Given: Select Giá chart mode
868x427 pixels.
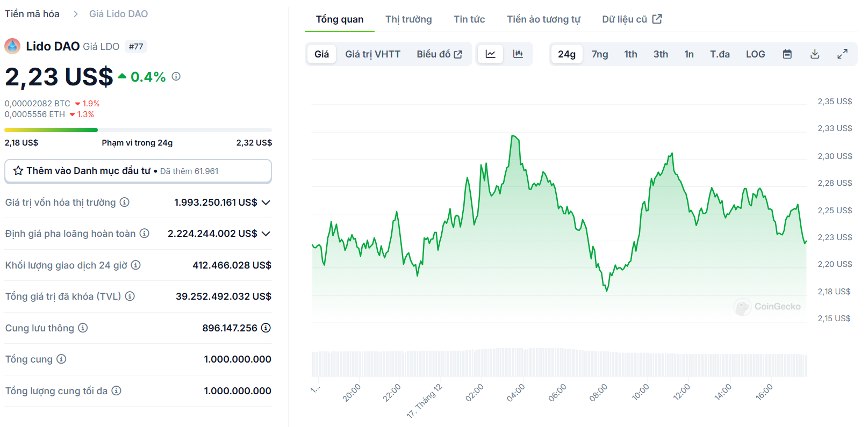Looking at the screenshot, I should 321,54.
